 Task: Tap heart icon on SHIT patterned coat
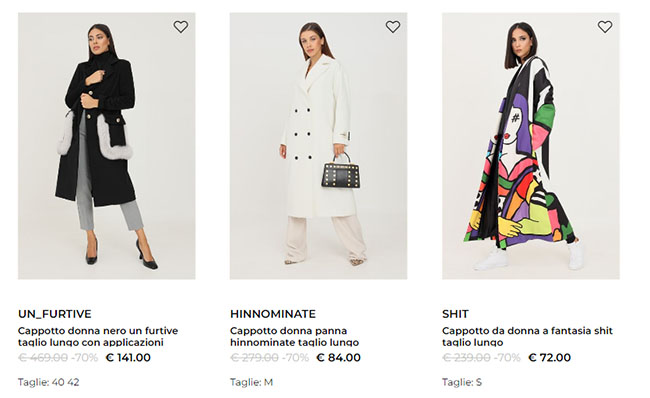click(605, 27)
